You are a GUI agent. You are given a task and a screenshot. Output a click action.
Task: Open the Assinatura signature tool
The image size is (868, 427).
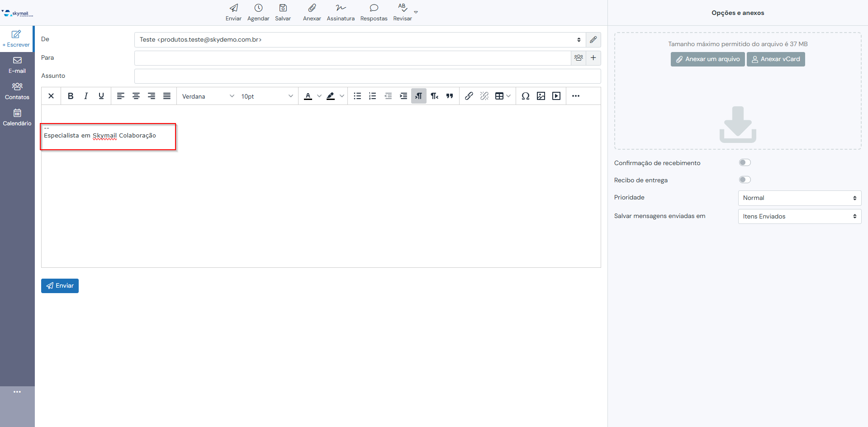pos(341,8)
